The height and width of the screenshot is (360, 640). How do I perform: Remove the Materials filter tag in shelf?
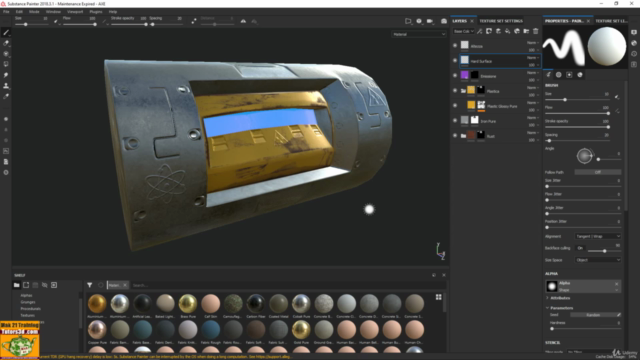pos(125,285)
